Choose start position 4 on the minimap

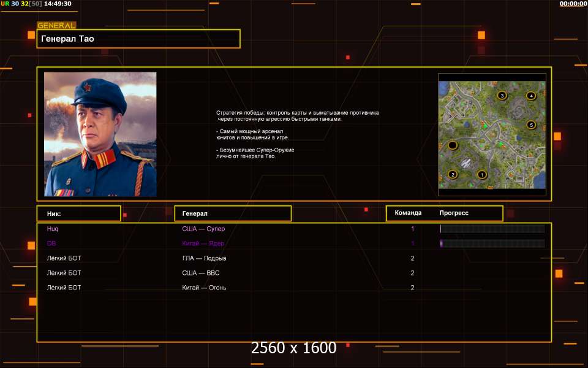click(531, 96)
